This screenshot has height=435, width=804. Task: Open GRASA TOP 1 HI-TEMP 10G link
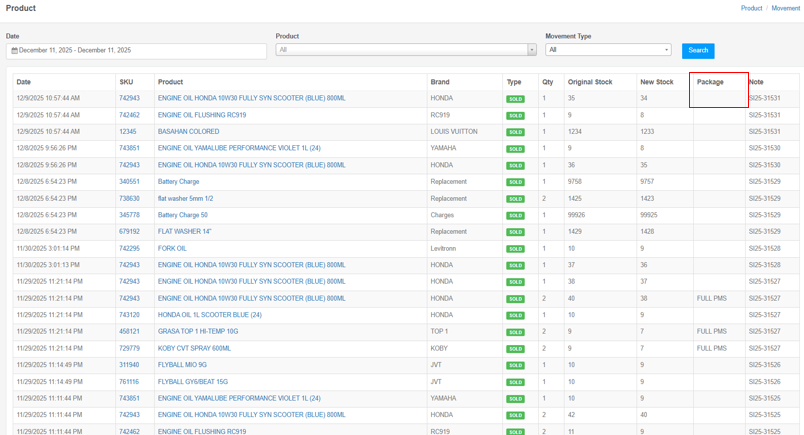click(198, 331)
